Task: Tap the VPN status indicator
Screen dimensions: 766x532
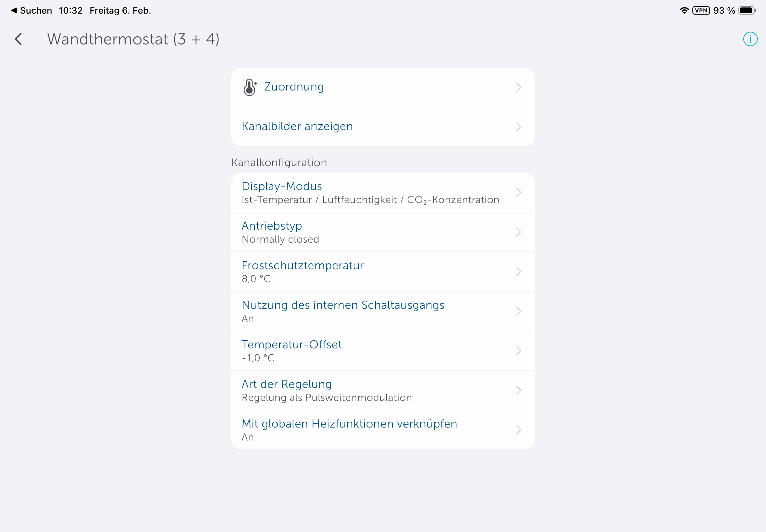Action: coord(701,10)
